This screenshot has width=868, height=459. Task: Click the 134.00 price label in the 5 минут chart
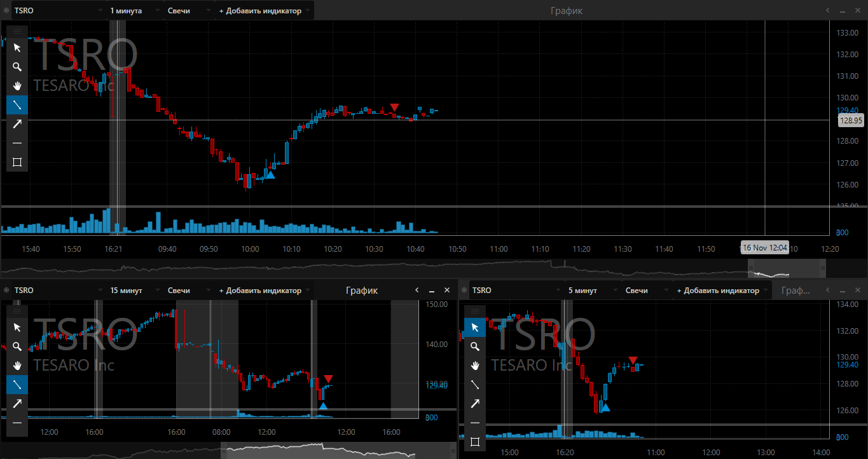pos(848,305)
